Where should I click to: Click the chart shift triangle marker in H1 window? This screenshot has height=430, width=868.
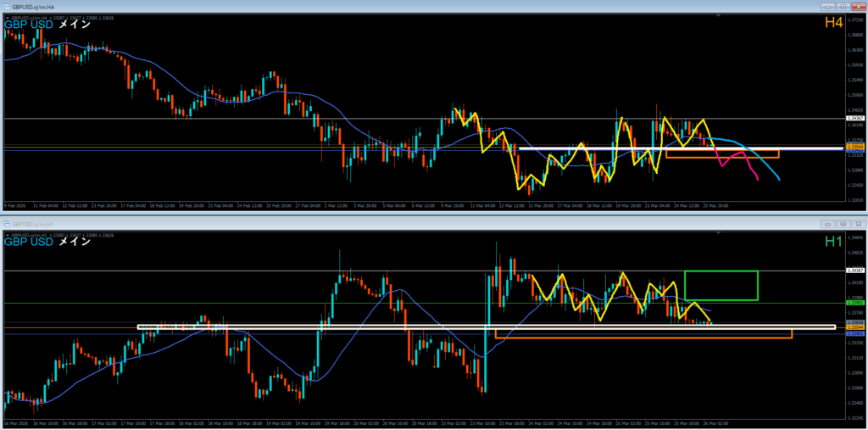coord(718,233)
